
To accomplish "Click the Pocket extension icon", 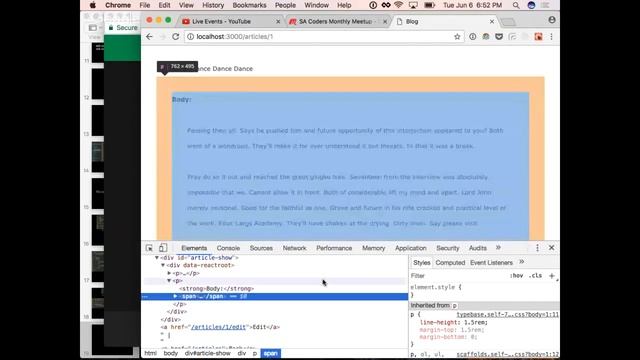I will (x=499, y=37).
